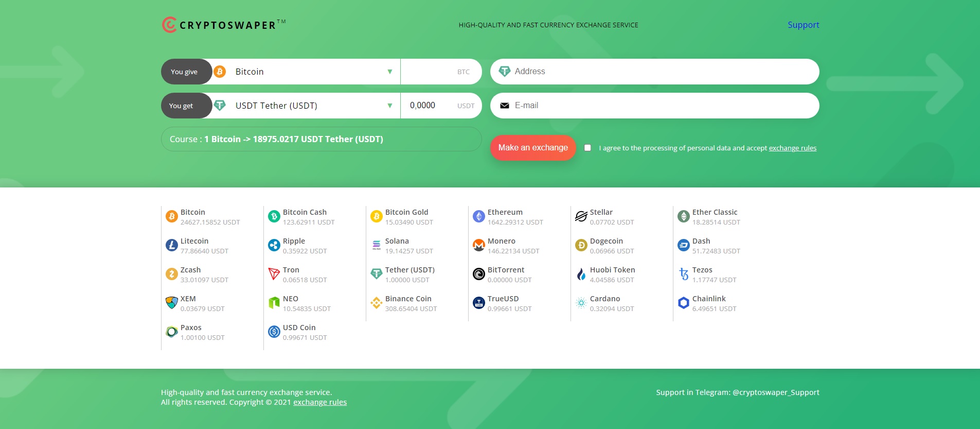980x429 pixels.
Task: Click the NEO icon
Action: [274, 303]
